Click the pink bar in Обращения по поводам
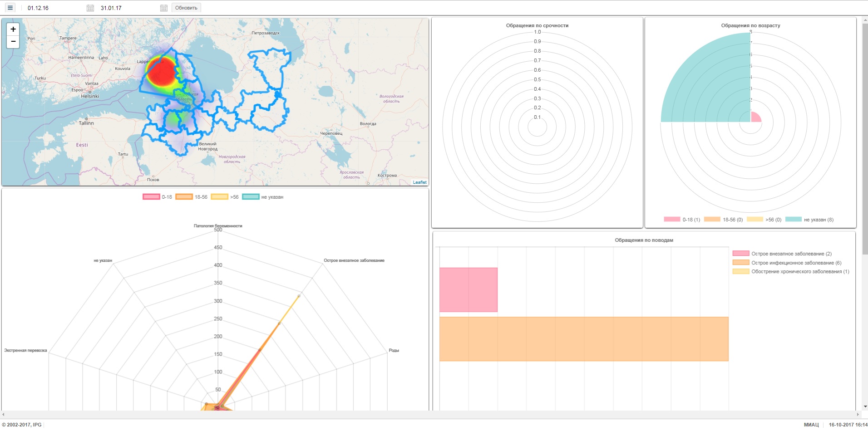868x431 pixels. tap(469, 289)
